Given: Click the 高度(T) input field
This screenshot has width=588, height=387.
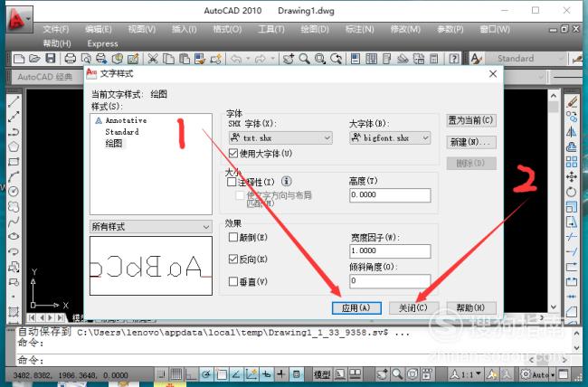Looking at the screenshot, I should 390,195.
